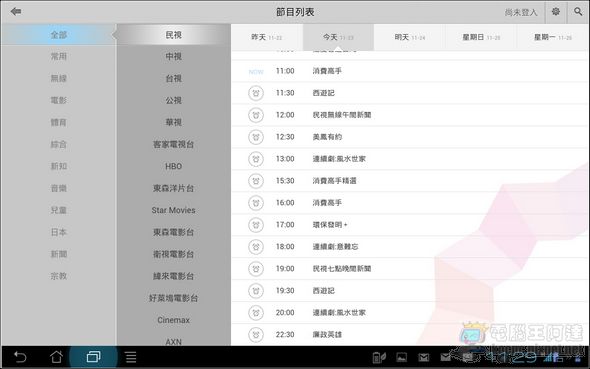
Task: Select the 日本 category
Action: [59, 232]
